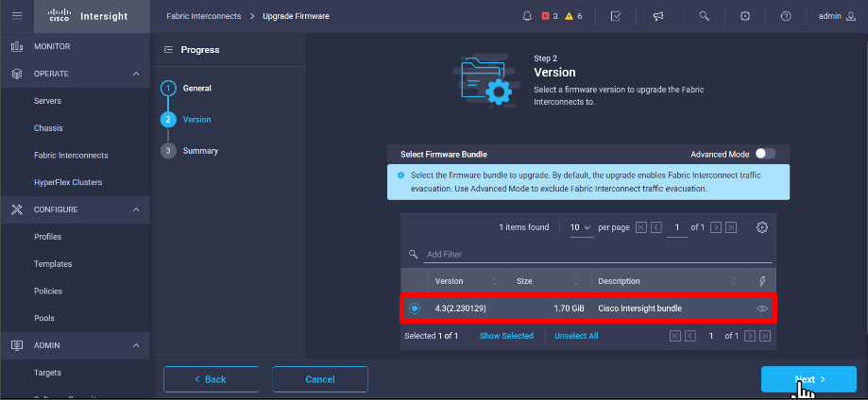Screen dimensions: 868x400
Task: Click the top page number field
Action: coord(677,228)
